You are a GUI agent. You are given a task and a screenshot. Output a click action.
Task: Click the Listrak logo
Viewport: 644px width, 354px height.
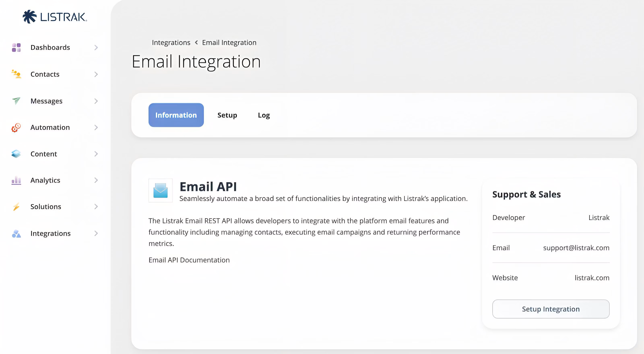pyautogui.click(x=55, y=17)
